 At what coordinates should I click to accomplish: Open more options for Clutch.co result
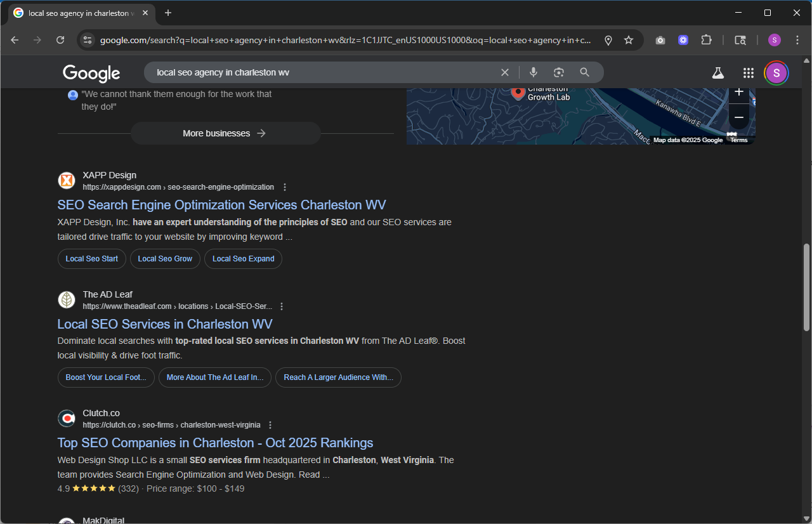[270, 425]
